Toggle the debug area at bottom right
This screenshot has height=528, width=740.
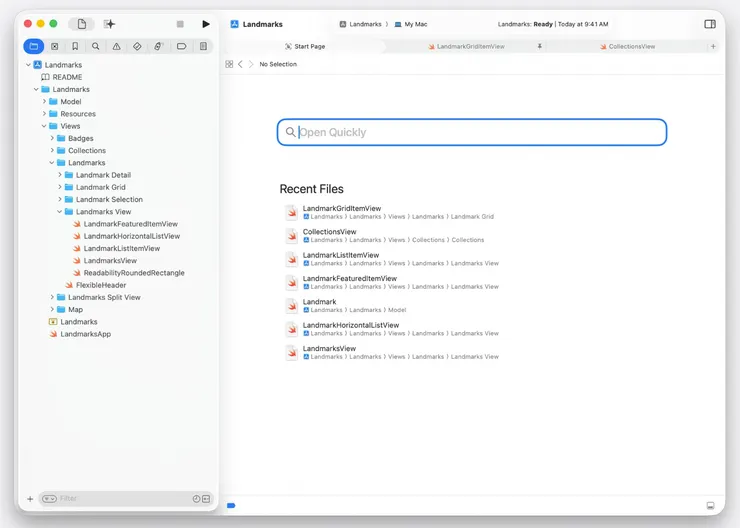(x=710, y=505)
